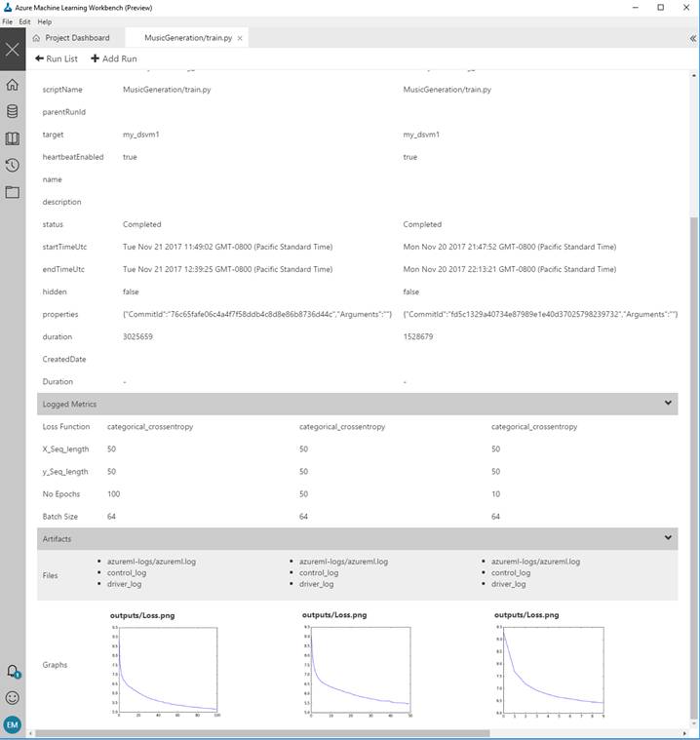
Task: Select No Epochs value 100
Action: pos(113,494)
